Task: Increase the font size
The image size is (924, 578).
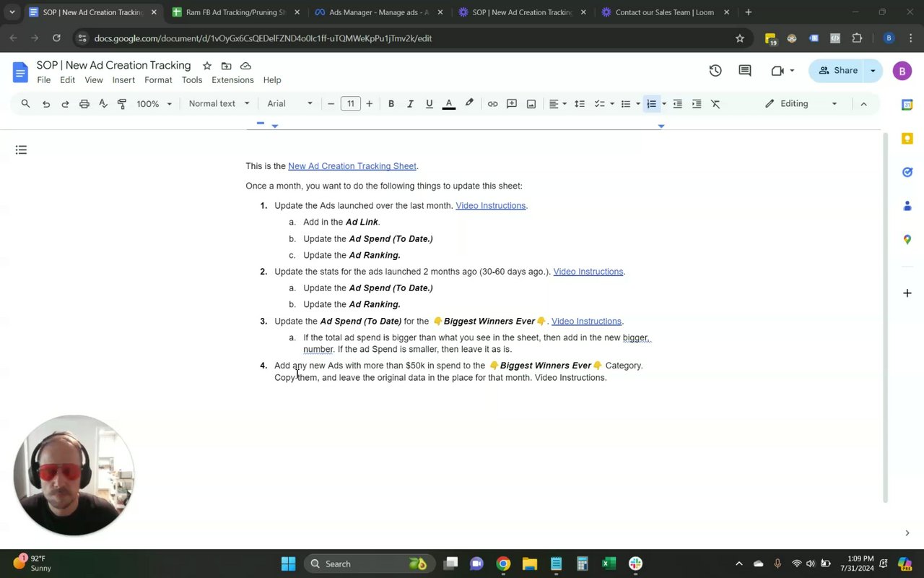Action: click(x=370, y=104)
